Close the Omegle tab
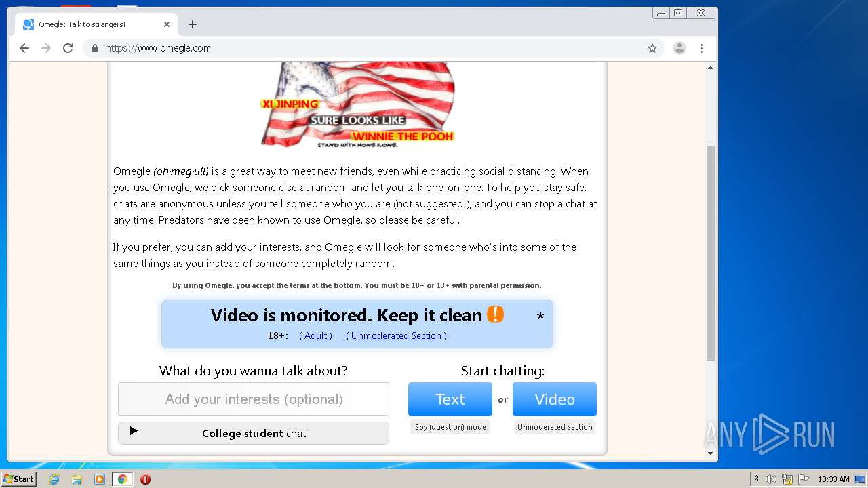Viewport: 868px width, 488px height. [x=167, y=24]
